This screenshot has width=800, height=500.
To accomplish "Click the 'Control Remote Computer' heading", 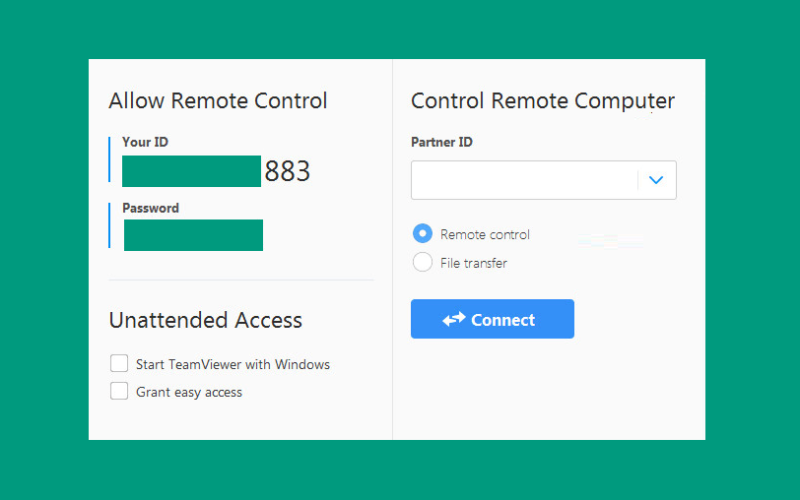I will pos(543,101).
